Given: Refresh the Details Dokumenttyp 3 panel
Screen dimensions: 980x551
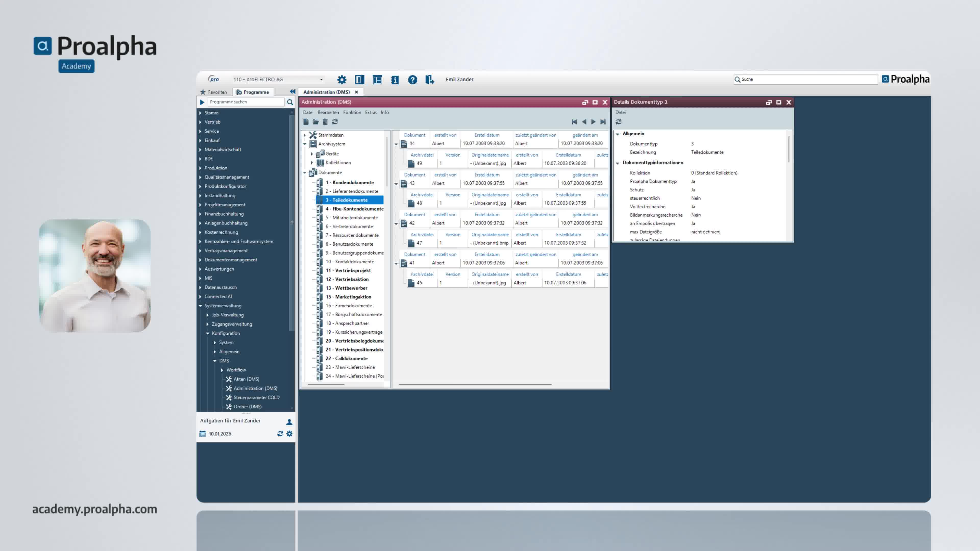Looking at the screenshot, I should pos(619,122).
